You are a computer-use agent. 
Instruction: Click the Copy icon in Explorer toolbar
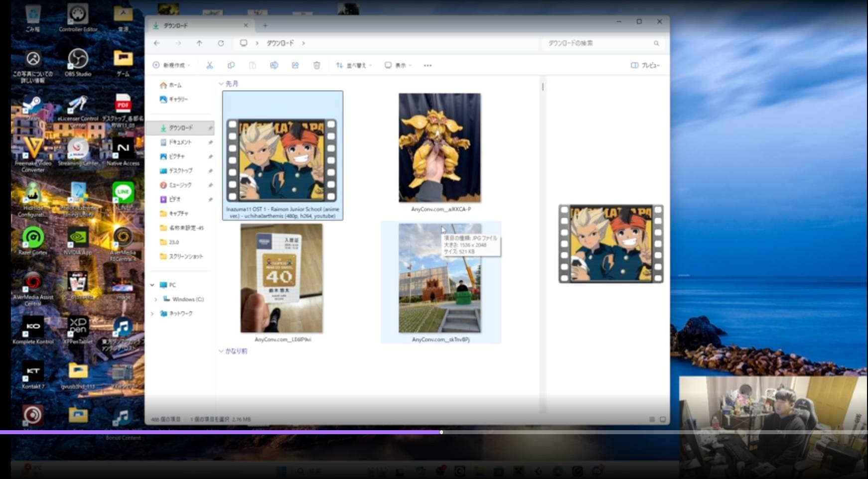231,65
